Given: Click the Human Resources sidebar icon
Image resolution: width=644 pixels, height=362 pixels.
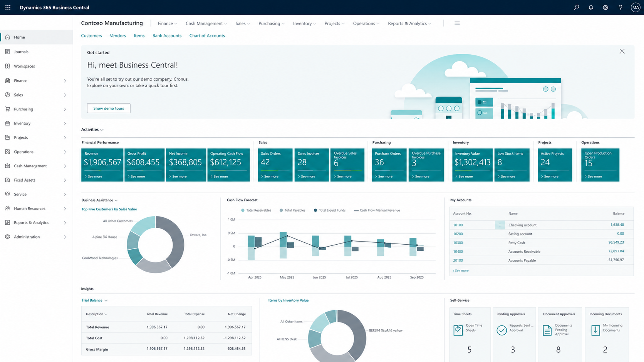Looking at the screenshot, I should (x=7, y=209).
